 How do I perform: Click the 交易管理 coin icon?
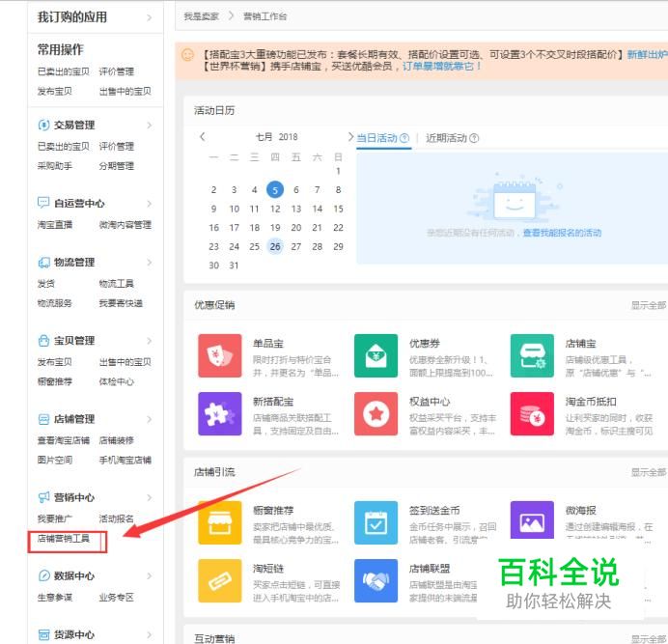click(43, 125)
